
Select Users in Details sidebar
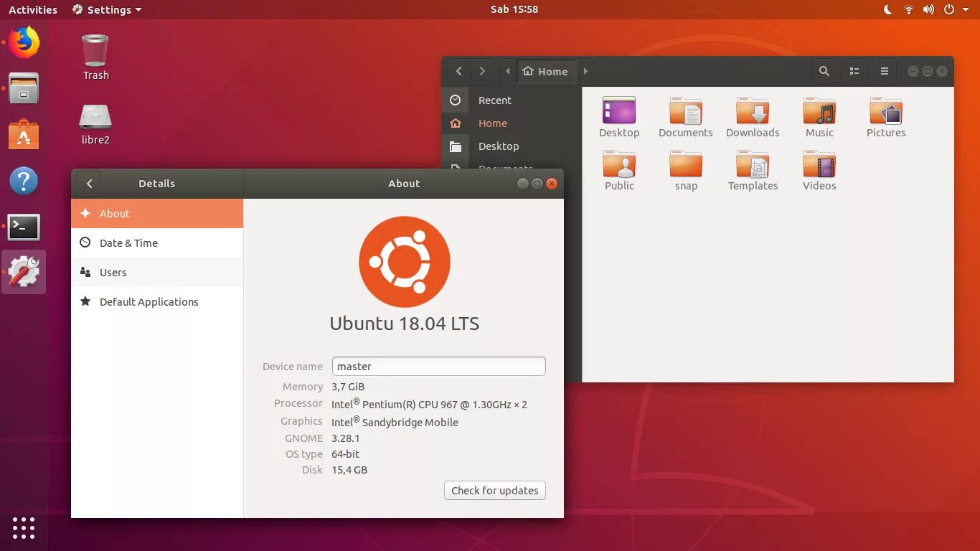[x=157, y=272]
